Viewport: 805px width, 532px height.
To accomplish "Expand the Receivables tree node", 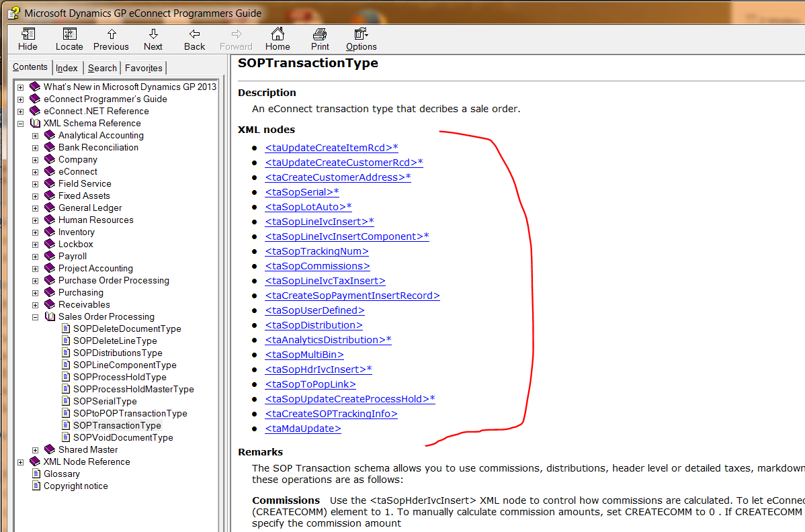I will click(36, 305).
